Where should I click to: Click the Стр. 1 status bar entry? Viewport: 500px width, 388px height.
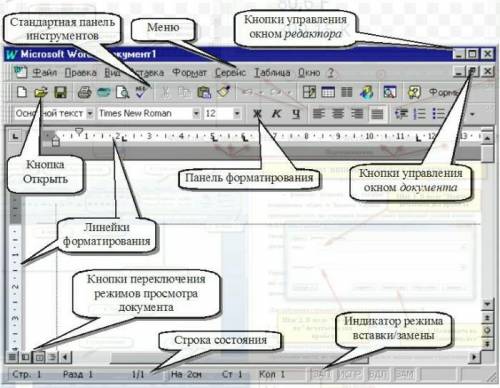pos(27,374)
